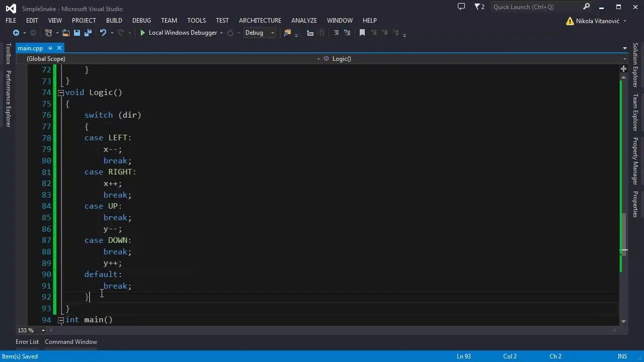Open the New Project dropdown arrow
644x362 pixels.
[56, 33]
